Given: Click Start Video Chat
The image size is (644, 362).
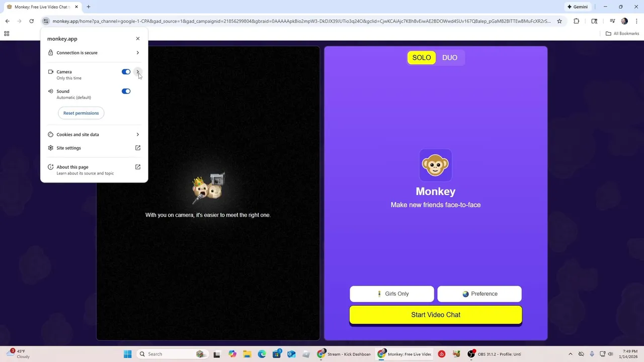Looking at the screenshot, I should pos(436,315).
